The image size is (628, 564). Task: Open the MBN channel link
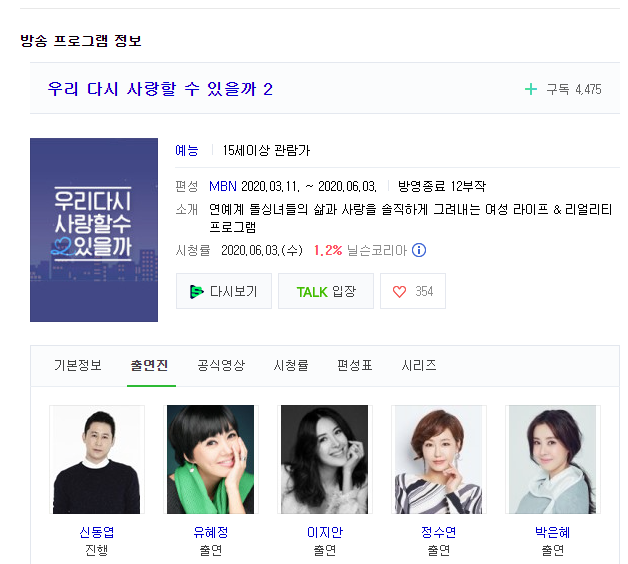[x=223, y=186]
